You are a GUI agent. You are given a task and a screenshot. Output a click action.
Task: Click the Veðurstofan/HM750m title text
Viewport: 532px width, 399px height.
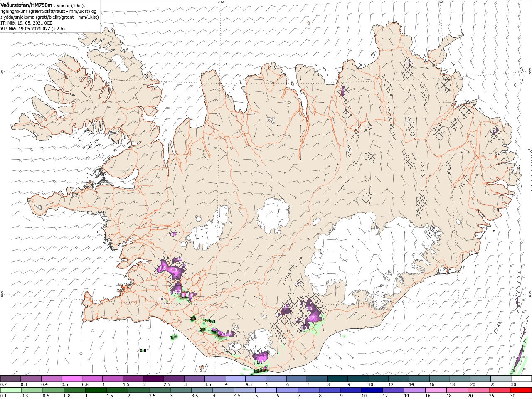(27, 5)
